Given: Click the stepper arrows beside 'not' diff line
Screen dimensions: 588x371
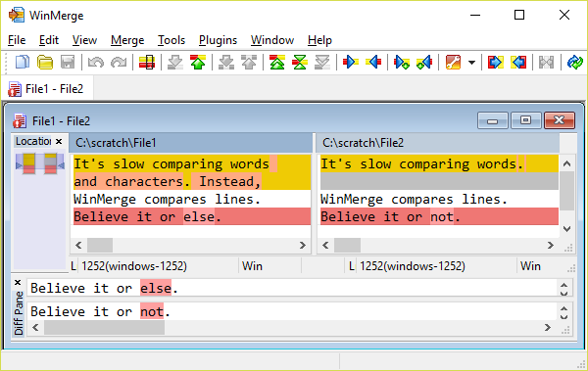Looking at the screenshot, I should coord(563,312).
